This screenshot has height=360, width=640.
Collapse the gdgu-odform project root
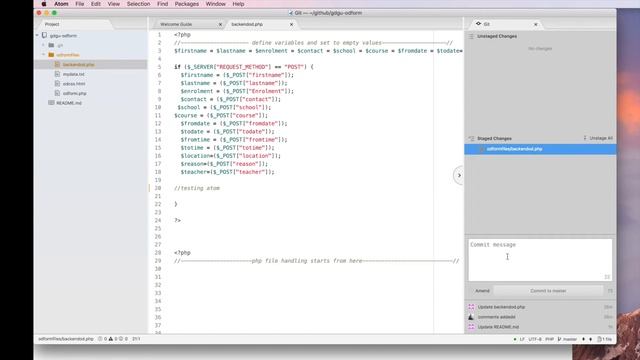click(x=37, y=36)
